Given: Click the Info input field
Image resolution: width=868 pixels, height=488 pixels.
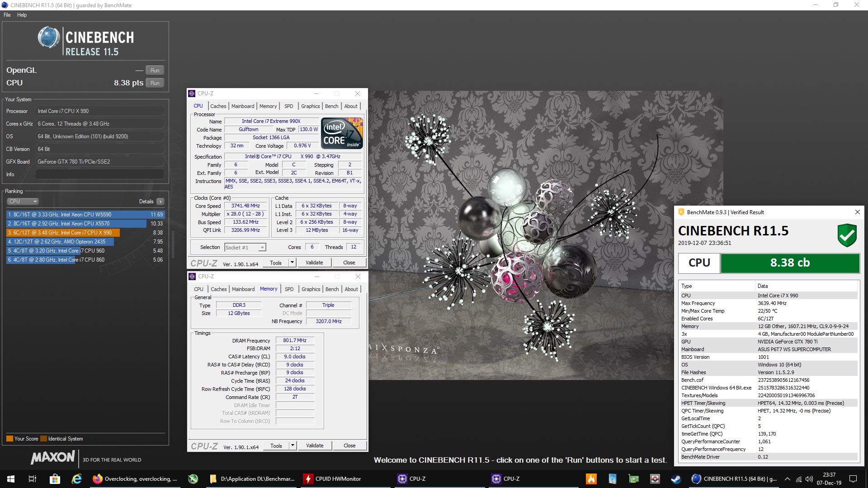Looking at the screenshot, I should 100,174.
